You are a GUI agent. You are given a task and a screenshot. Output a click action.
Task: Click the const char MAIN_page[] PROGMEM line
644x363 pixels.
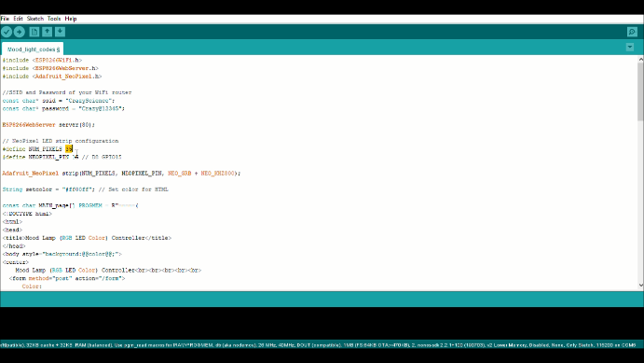click(71, 205)
